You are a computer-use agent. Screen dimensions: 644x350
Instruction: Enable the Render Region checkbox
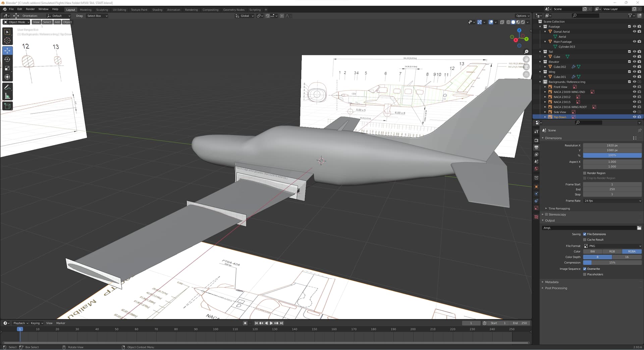click(x=585, y=173)
